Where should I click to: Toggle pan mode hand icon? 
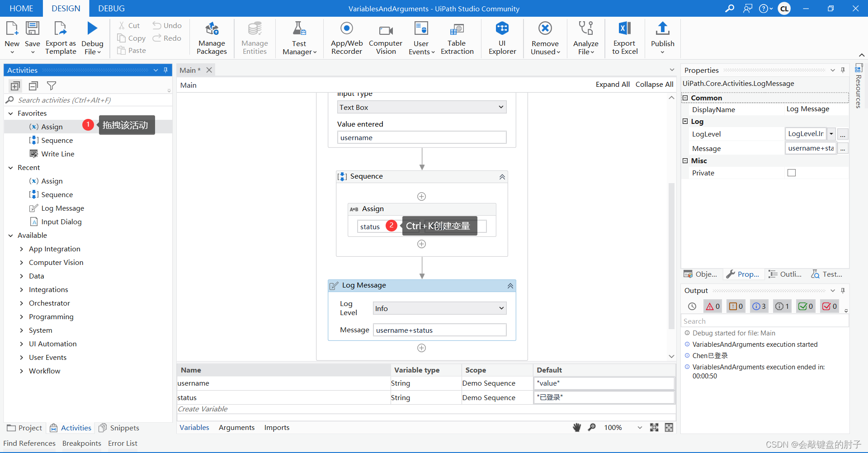click(x=577, y=428)
